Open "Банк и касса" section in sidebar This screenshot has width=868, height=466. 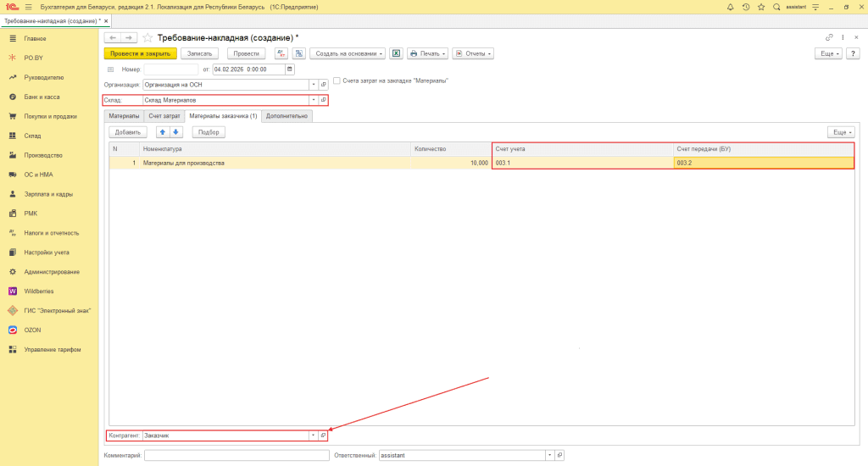pyautogui.click(x=41, y=97)
